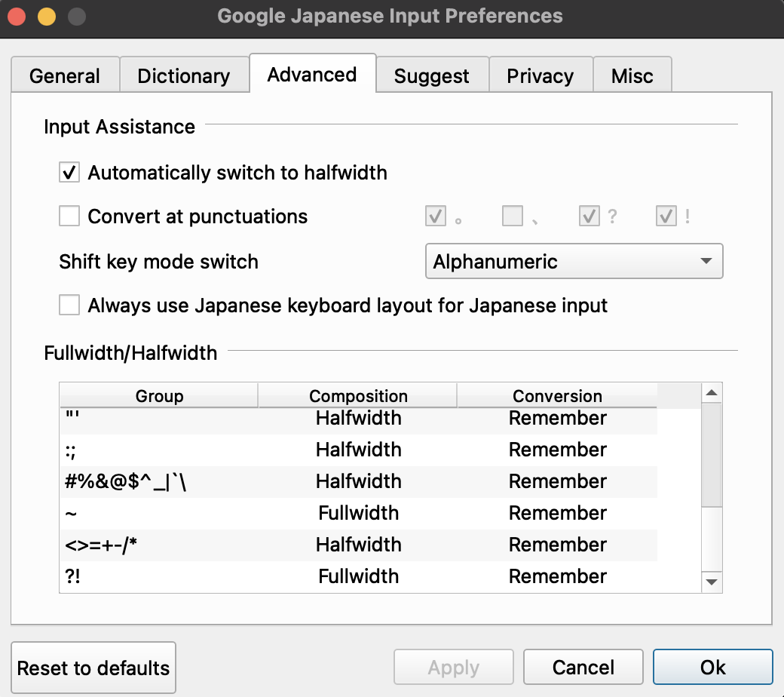Select the :; group row
This screenshot has height=697, width=784.
(358, 450)
